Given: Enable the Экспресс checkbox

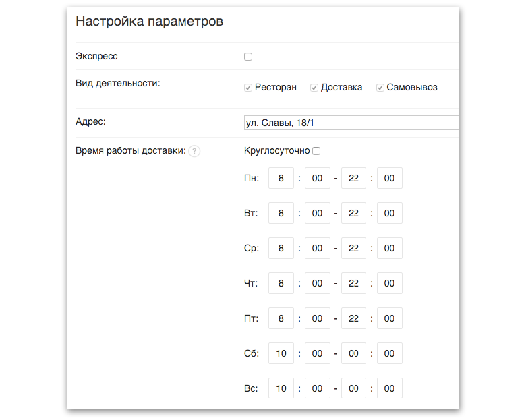Looking at the screenshot, I should point(248,57).
